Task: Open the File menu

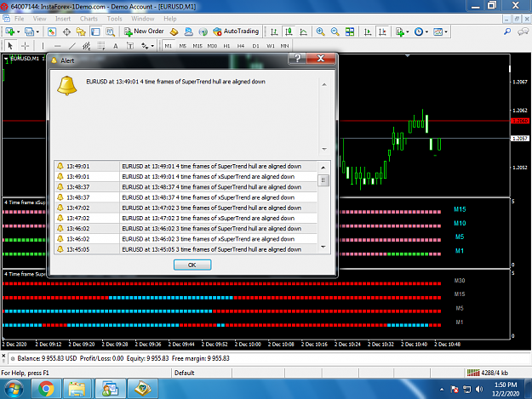Action: coord(19,19)
